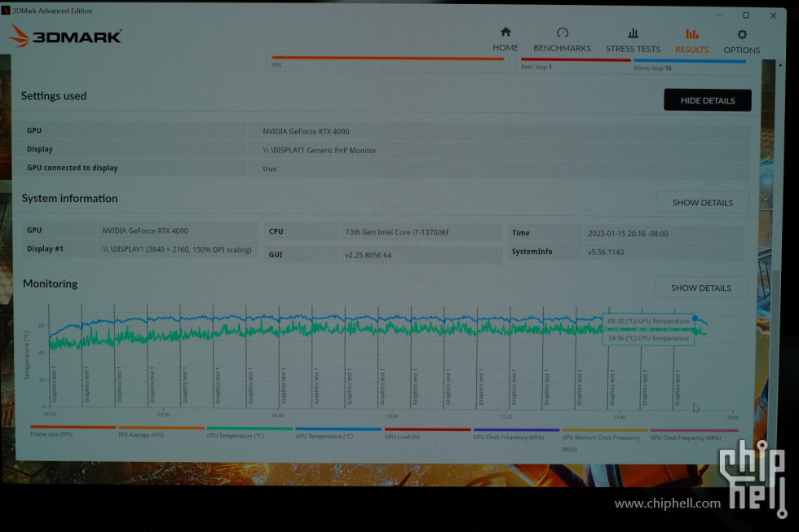Click the NVIDIA GeForce RTX 4090 value under Settings used

(306, 131)
